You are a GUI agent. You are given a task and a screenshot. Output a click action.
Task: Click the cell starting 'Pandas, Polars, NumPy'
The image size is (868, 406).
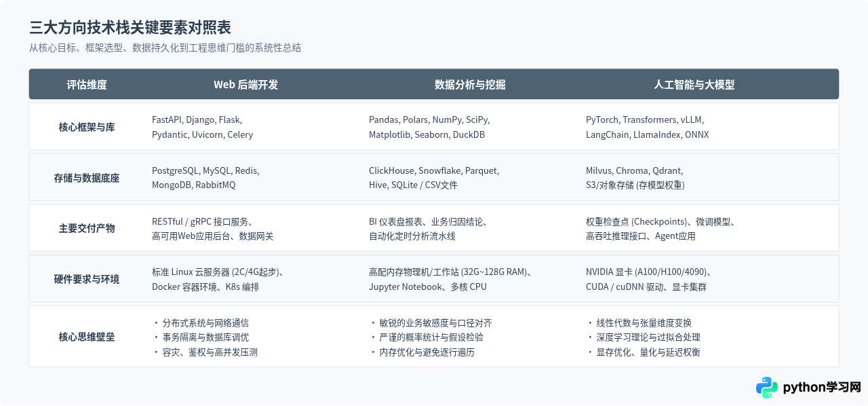click(x=429, y=127)
